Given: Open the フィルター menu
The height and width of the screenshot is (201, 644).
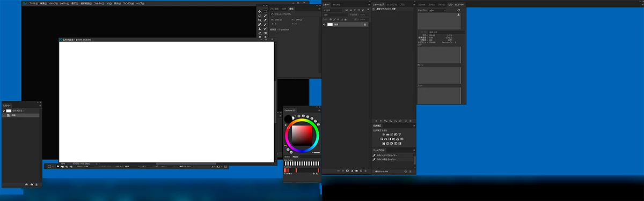Looking at the screenshot, I should click(x=99, y=3).
